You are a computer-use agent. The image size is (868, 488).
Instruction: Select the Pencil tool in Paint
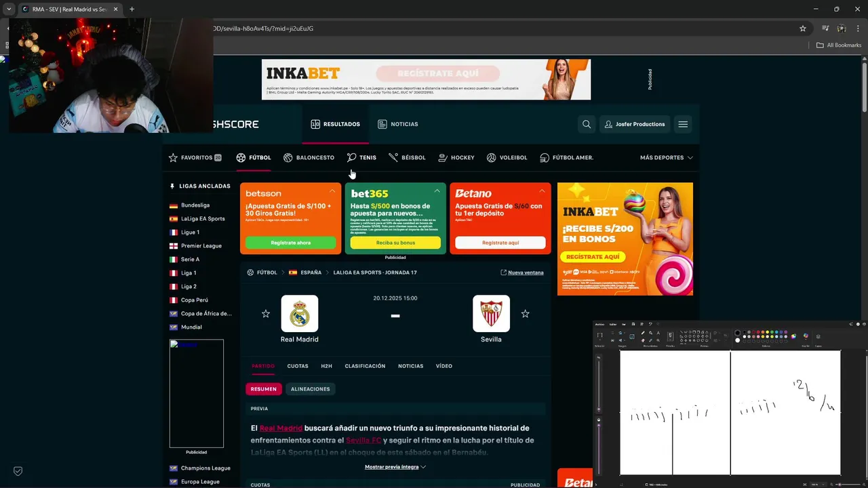(x=643, y=333)
